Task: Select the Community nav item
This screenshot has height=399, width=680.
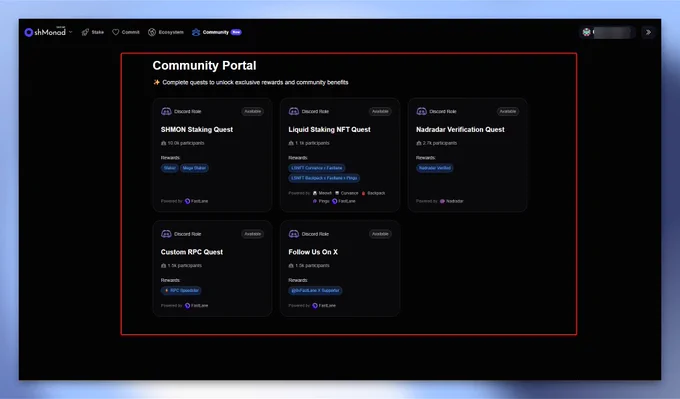Action: (x=210, y=32)
